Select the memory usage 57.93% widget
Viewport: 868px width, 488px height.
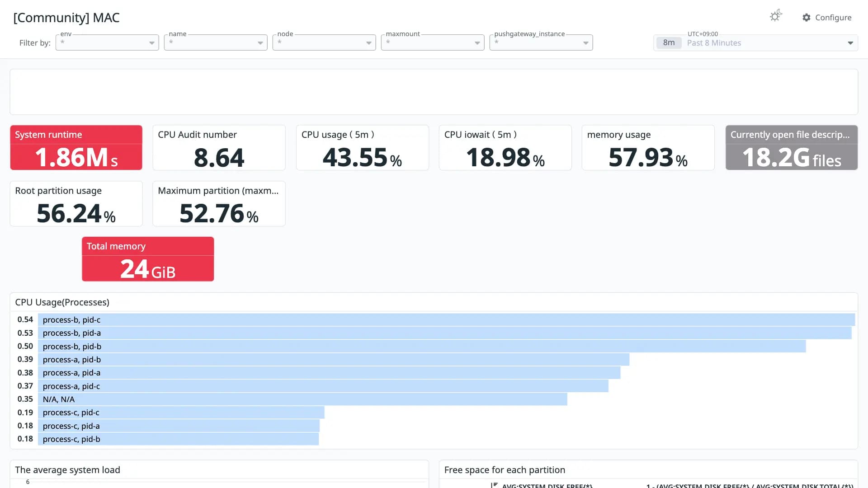tap(648, 148)
